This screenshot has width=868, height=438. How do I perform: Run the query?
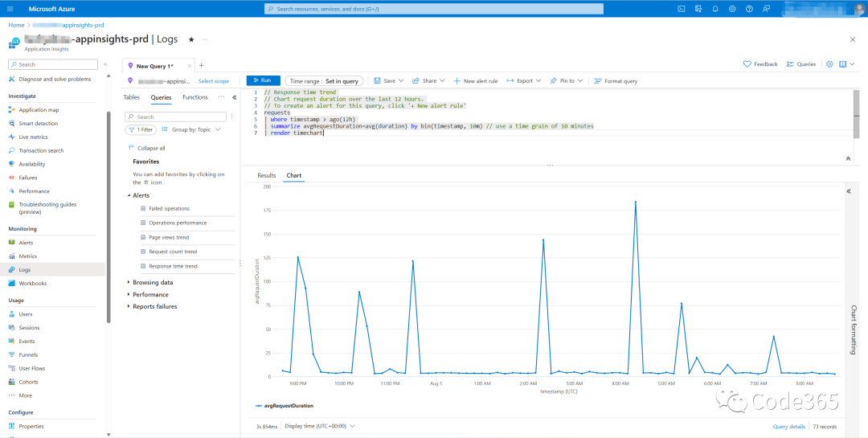click(x=264, y=81)
